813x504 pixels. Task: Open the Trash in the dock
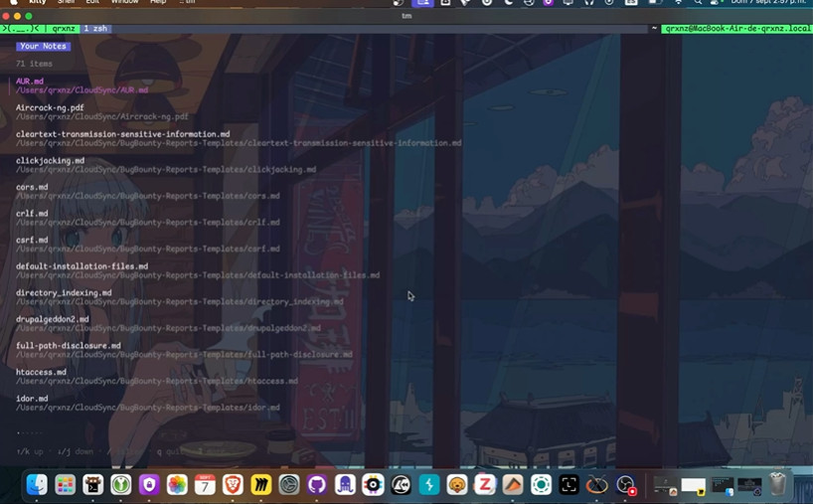[777, 484]
